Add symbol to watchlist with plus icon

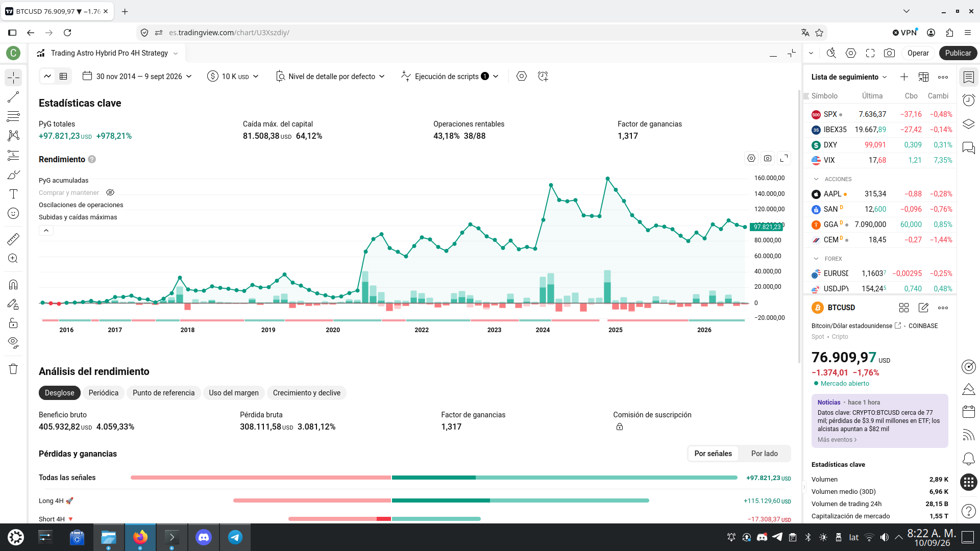pos(904,77)
